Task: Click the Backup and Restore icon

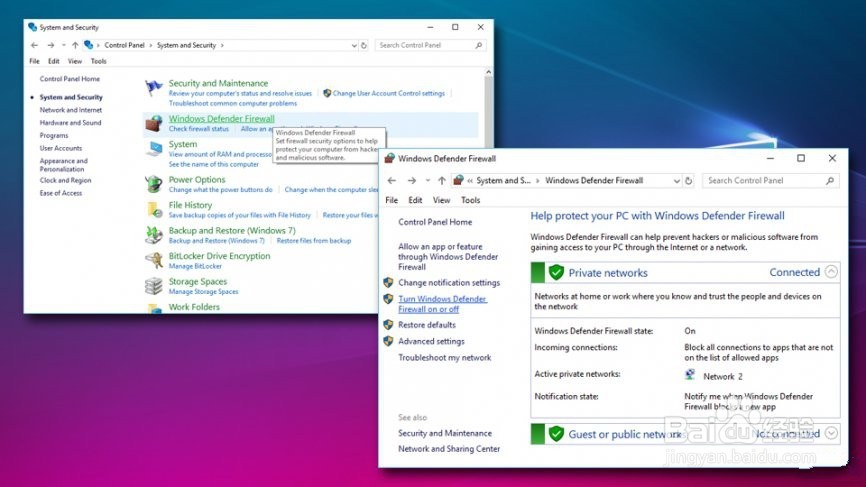Action: pyautogui.click(x=154, y=235)
